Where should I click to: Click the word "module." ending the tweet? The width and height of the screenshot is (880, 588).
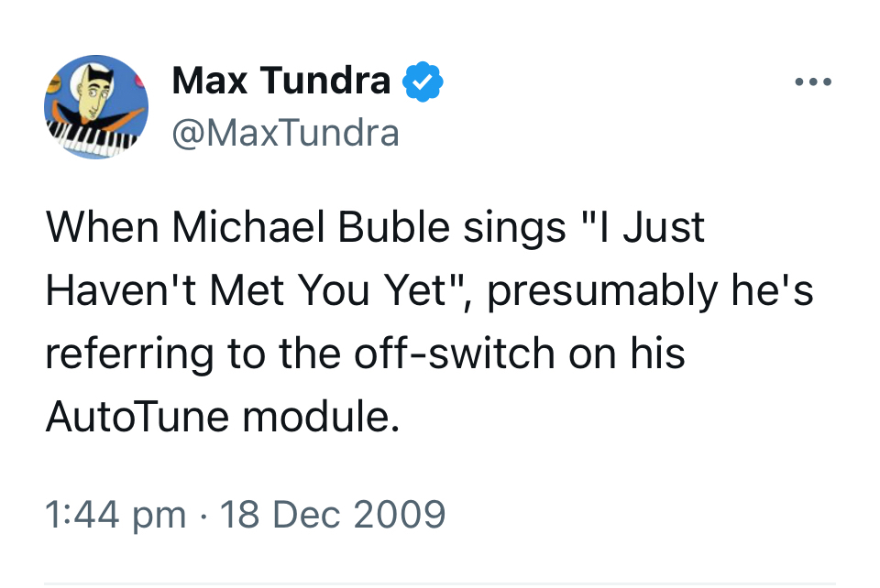click(321, 417)
